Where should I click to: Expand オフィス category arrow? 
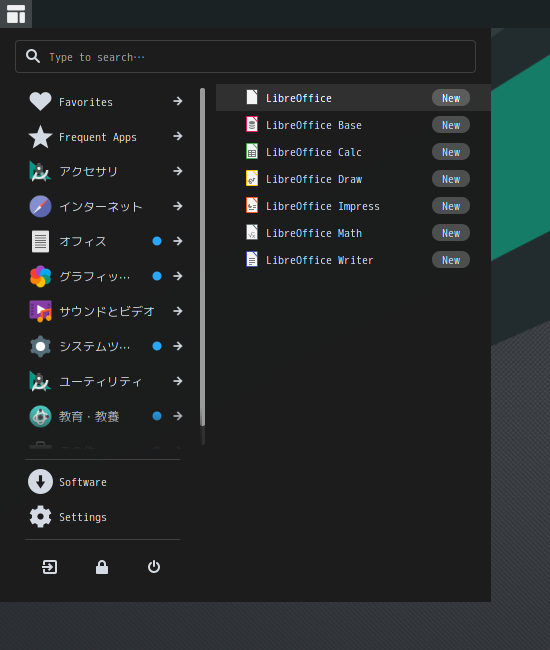178,241
